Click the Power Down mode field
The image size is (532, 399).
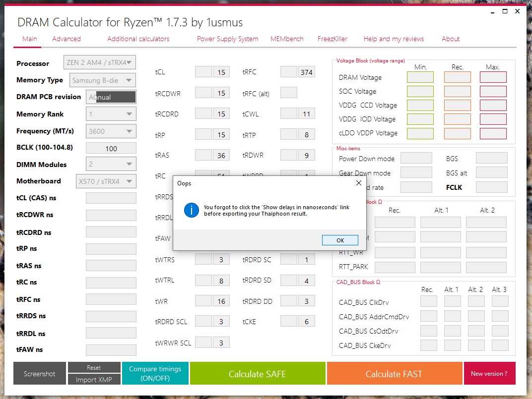[x=416, y=158]
